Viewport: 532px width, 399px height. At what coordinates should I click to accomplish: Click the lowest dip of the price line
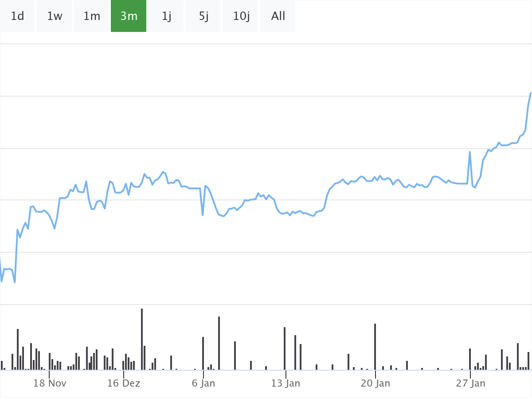pyautogui.click(x=15, y=282)
